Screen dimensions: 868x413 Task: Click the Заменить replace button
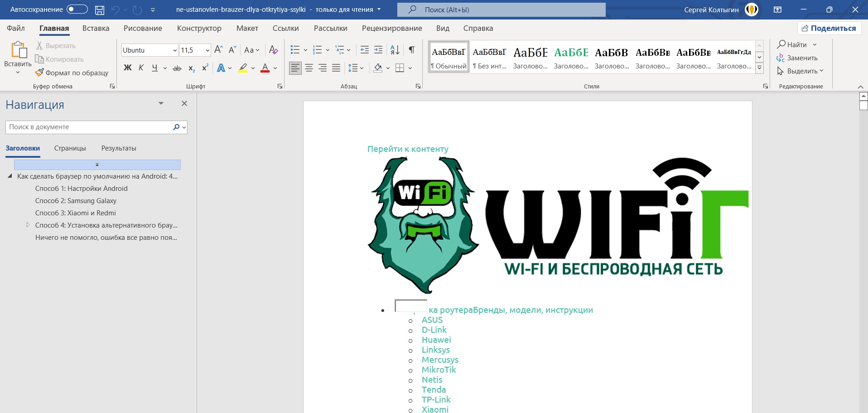(x=797, y=58)
